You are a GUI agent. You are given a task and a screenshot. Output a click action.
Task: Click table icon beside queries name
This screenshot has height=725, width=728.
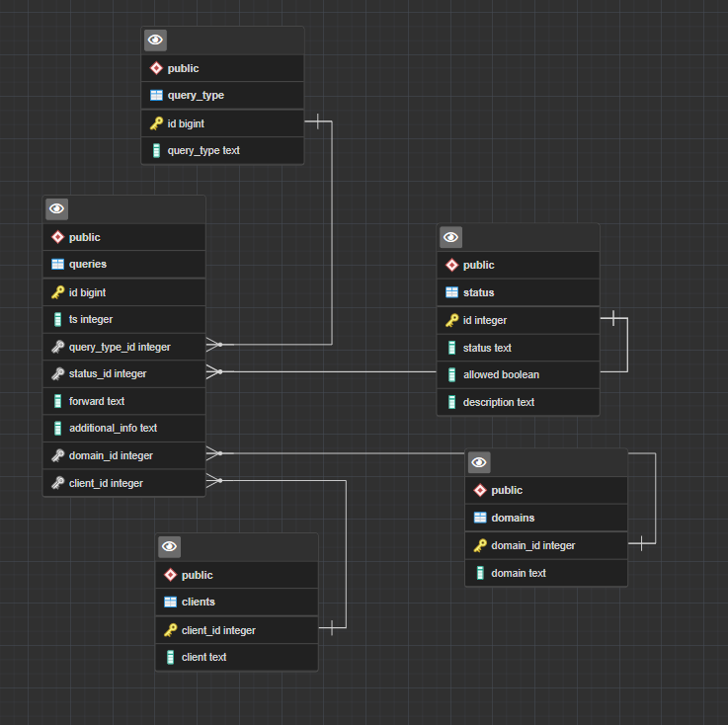click(x=57, y=265)
